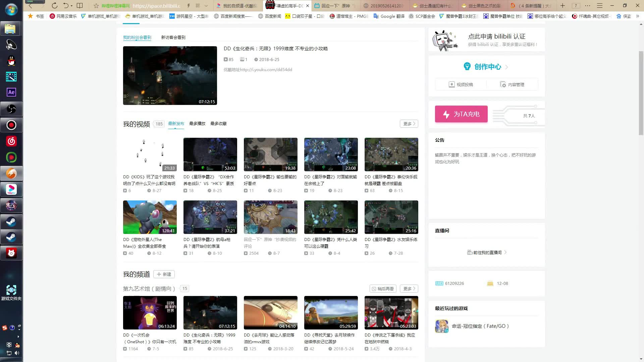Close the current bilibili space tab
Screen dimensions: 644x362
308,6
